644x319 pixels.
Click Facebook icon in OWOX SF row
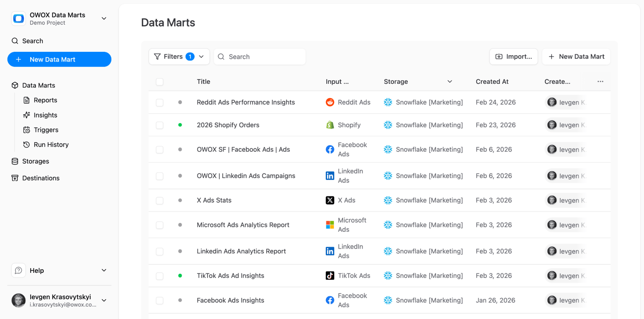330,149
